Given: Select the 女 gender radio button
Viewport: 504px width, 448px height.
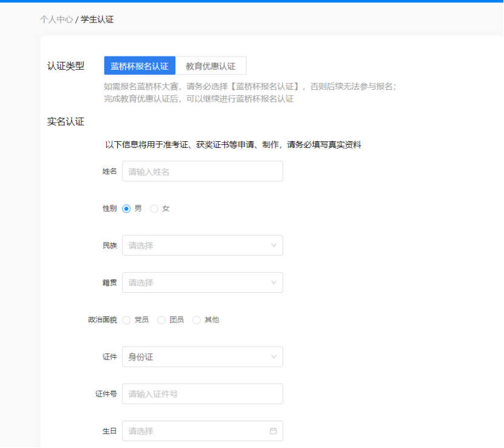Looking at the screenshot, I should pyautogui.click(x=154, y=209).
